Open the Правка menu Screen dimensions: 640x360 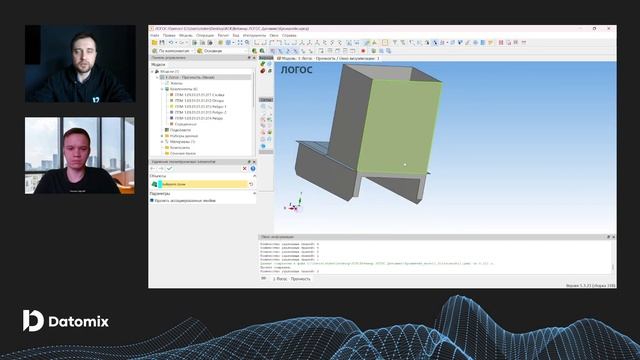[x=169, y=36]
